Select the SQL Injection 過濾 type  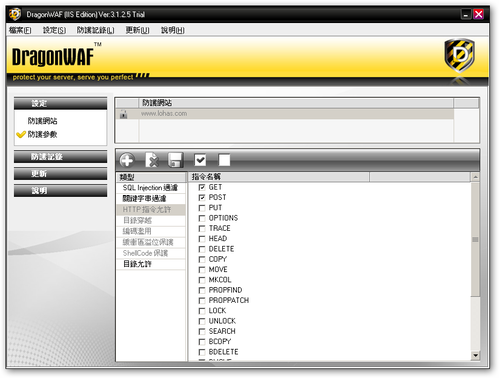tap(151, 188)
